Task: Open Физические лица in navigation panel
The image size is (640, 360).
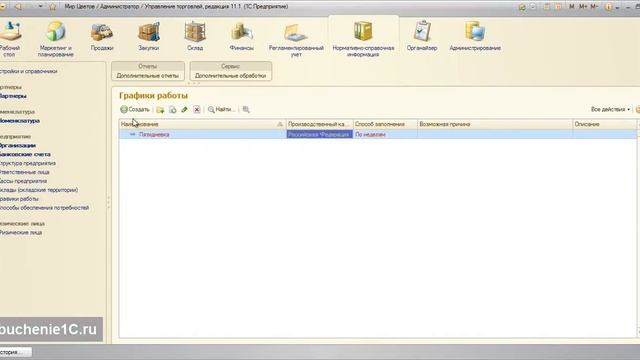Action: click(x=21, y=233)
